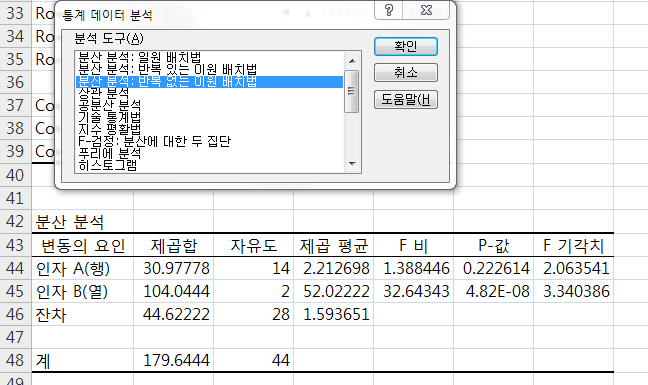Image resolution: width=648 pixels, height=385 pixels.
Task: Click cell value 3.340386
Action: 574,292
